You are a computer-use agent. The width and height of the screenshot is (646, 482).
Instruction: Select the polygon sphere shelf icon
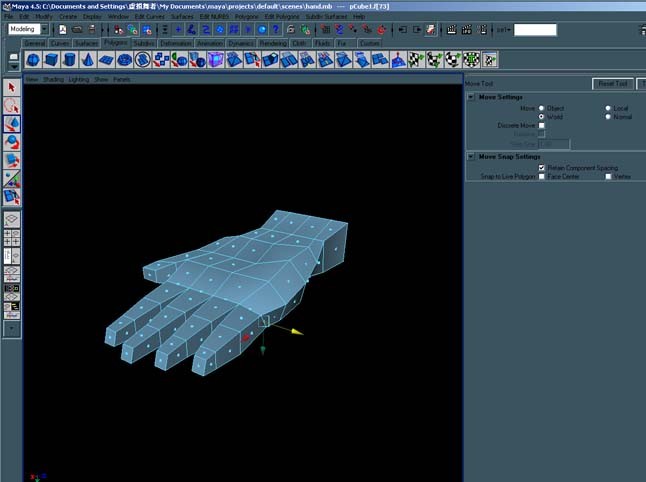33,60
